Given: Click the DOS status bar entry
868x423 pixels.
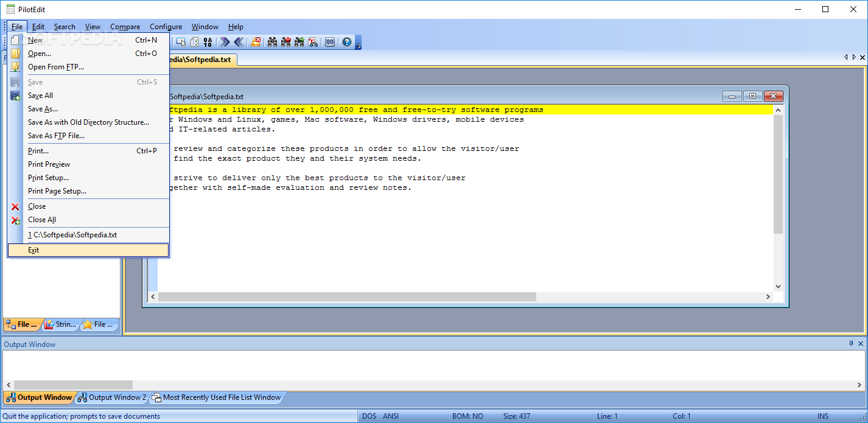Looking at the screenshot, I should (x=369, y=416).
